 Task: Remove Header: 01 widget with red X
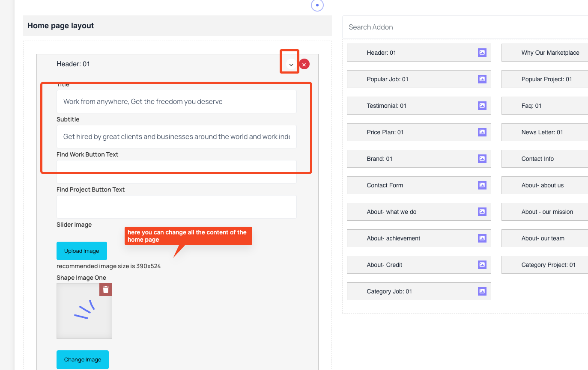(x=304, y=64)
